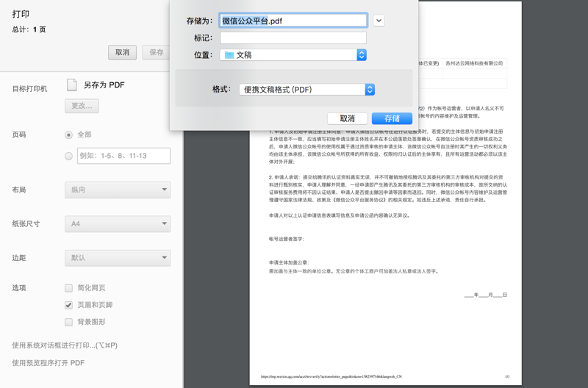588x388 pixels.
Task: Click 申请主体加盖公章 text in the preview
Action: click(289, 262)
